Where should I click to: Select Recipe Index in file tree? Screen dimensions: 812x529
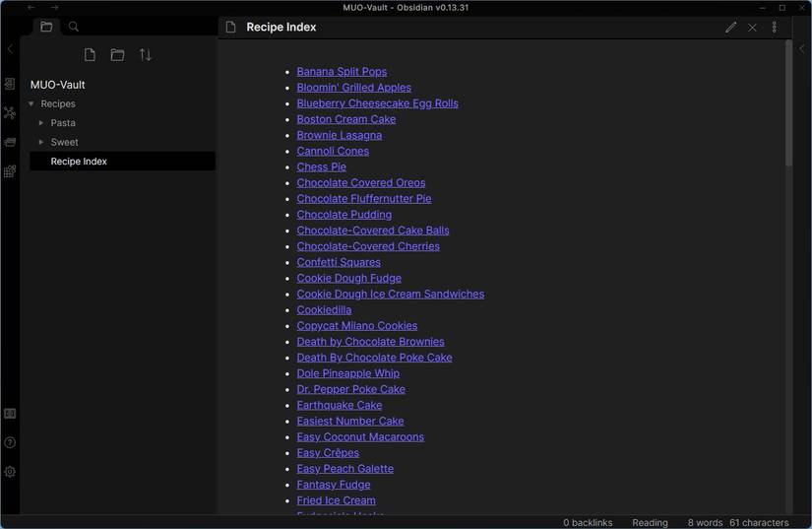[123, 162]
